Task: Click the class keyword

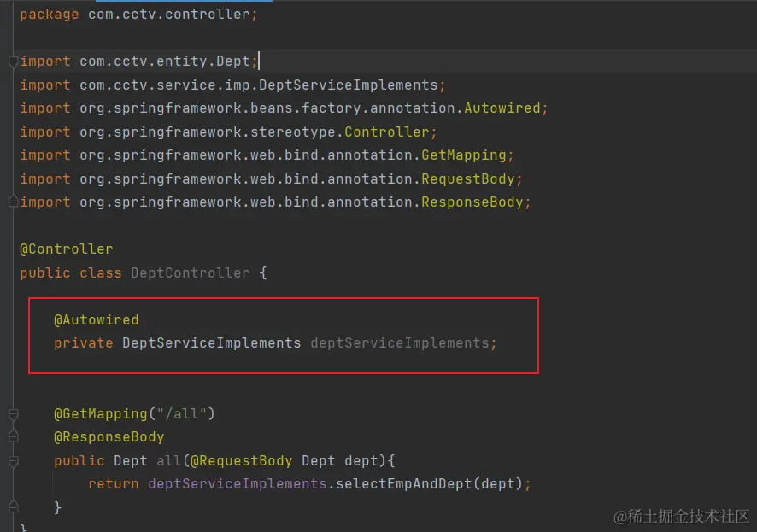Action: point(101,273)
